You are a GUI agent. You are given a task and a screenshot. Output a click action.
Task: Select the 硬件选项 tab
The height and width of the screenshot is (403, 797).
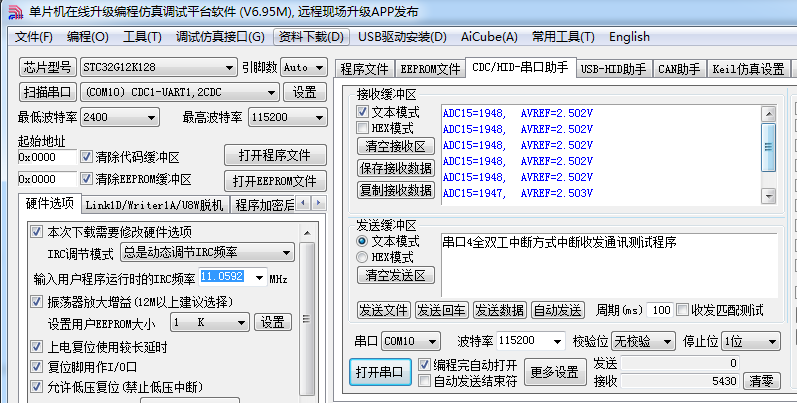coord(49,203)
